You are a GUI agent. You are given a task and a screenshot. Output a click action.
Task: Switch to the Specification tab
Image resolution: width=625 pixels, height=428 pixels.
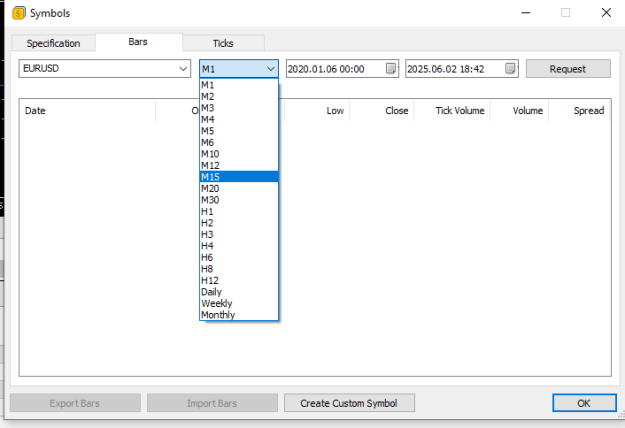pyautogui.click(x=53, y=43)
